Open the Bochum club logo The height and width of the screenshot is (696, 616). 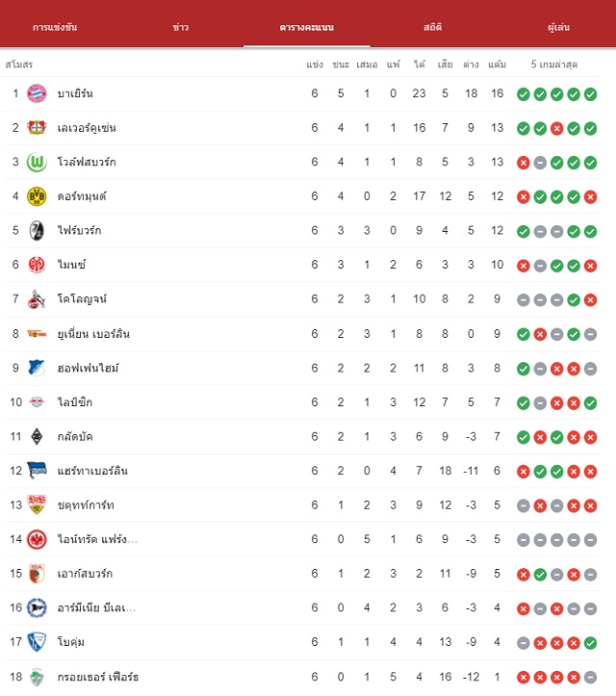[37, 642]
